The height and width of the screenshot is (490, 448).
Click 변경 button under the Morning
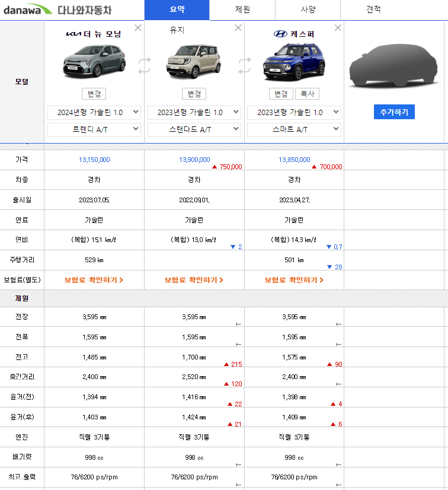94,94
